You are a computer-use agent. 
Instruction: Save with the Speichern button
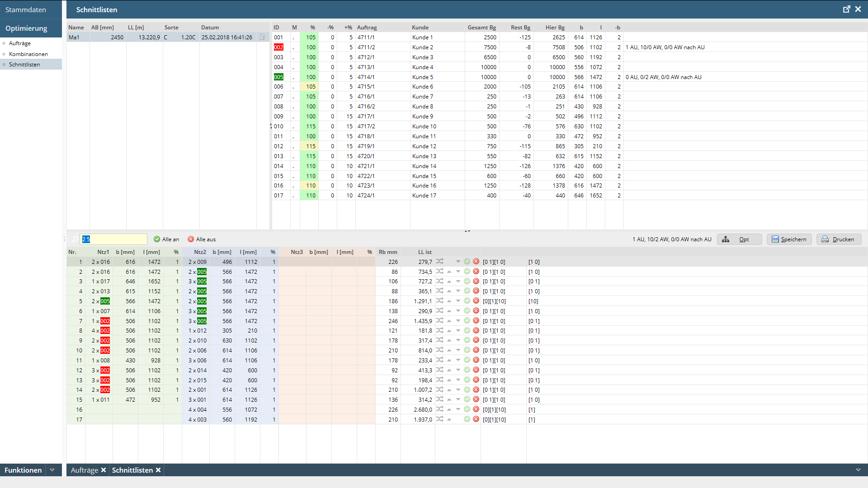pyautogui.click(x=789, y=239)
